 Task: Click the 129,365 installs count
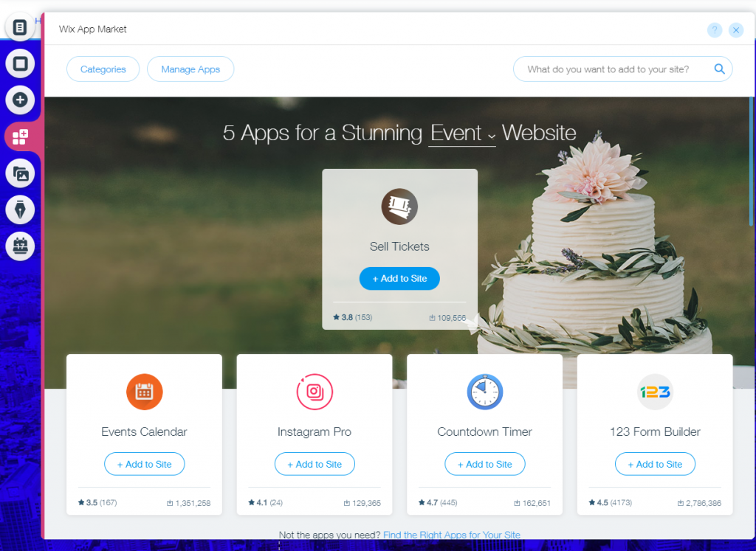pyautogui.click(x=362, y=503)
